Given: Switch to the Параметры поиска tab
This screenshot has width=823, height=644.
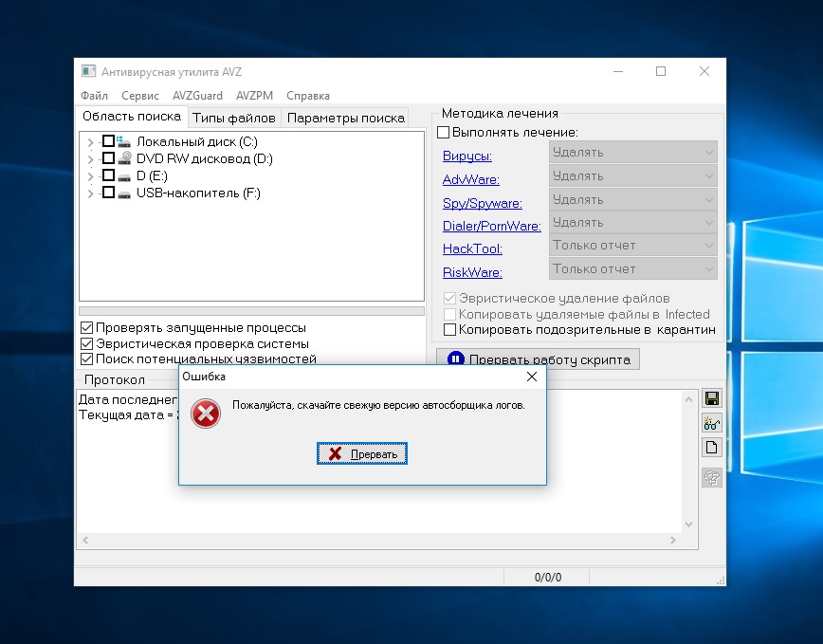Looking at the screenshot, I should [x=346, y=119].
